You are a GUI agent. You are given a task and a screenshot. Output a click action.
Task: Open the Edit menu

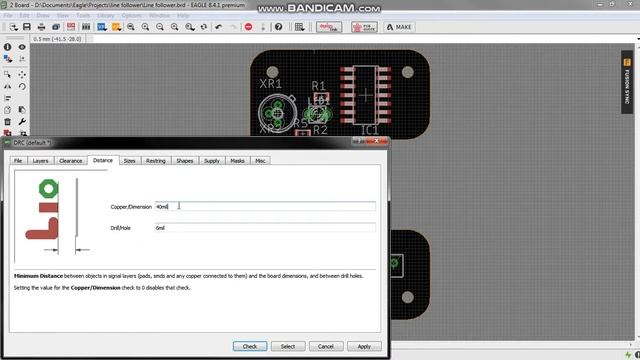pyautogui.click(x=24, y=16)
